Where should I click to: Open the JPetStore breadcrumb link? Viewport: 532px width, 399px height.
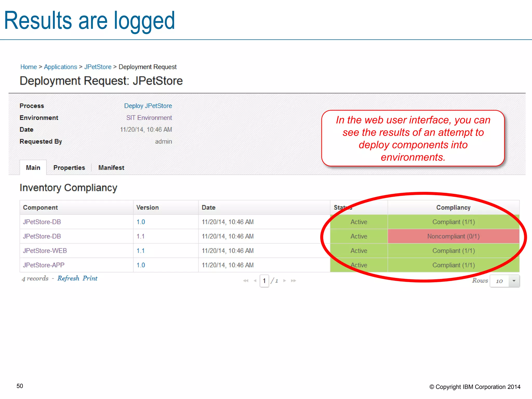tap(98, 67)
